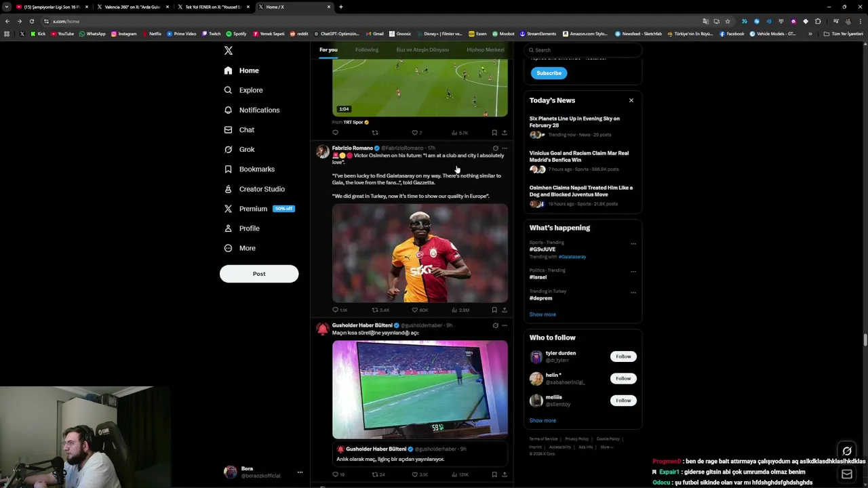
Task: Open Premium with 50% off badge
Action: click(x=259, y=209)
